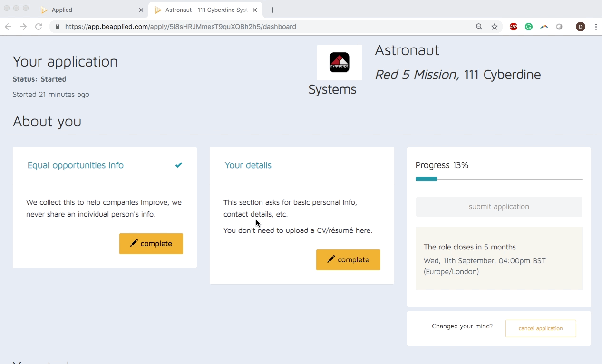
Task: Click the AdBlock Plus extension icon
Action: (x=514, y=27)
